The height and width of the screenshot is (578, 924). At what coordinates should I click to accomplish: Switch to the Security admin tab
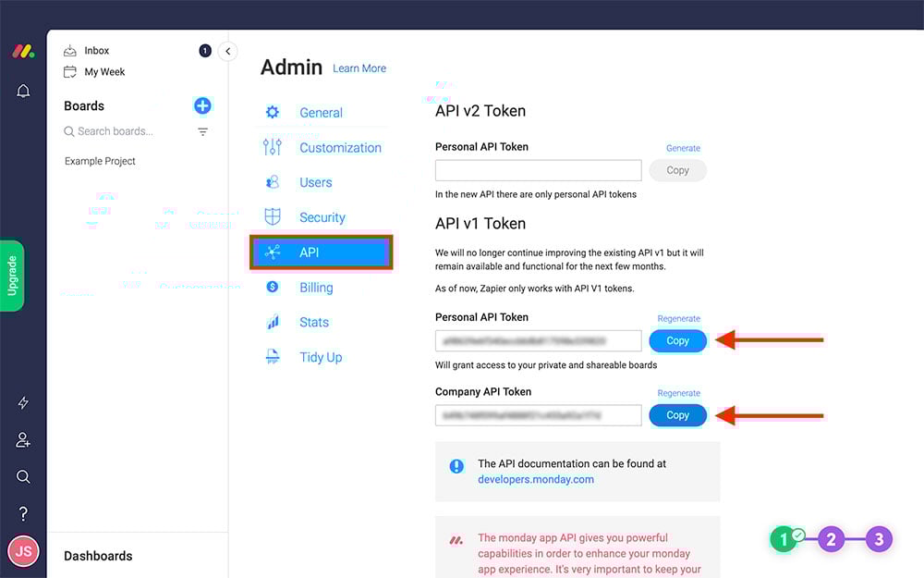pyautogui.click(x=322, y=217)
